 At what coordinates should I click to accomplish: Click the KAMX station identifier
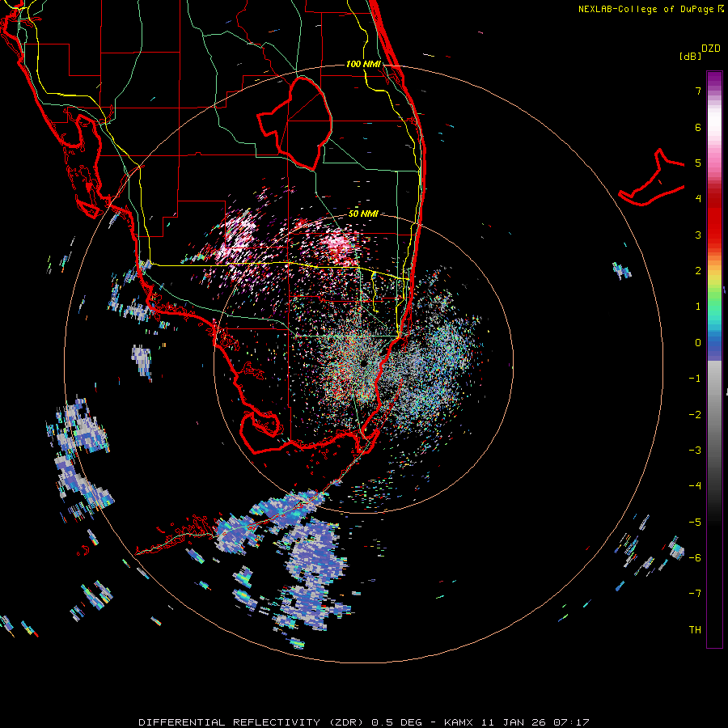tap(459, 722)
